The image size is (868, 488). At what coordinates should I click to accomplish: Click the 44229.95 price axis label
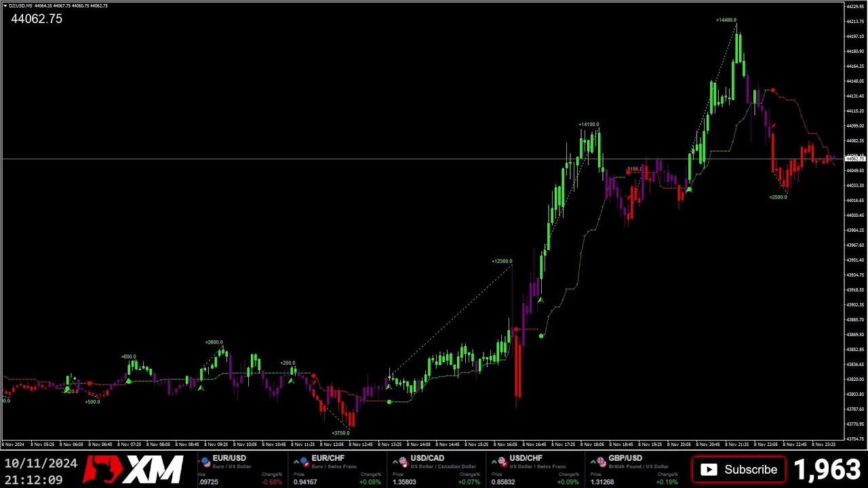point(855,7)
